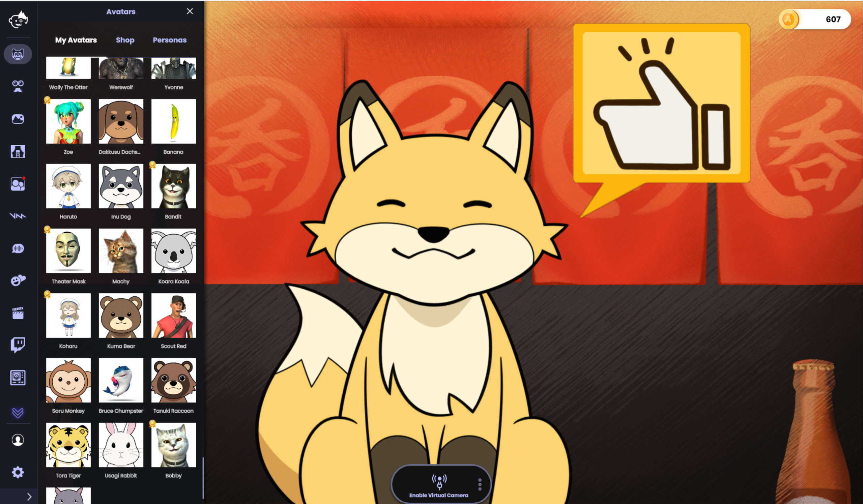Select the Bobby cat avatar thumbnail

[x=174, y=445]
